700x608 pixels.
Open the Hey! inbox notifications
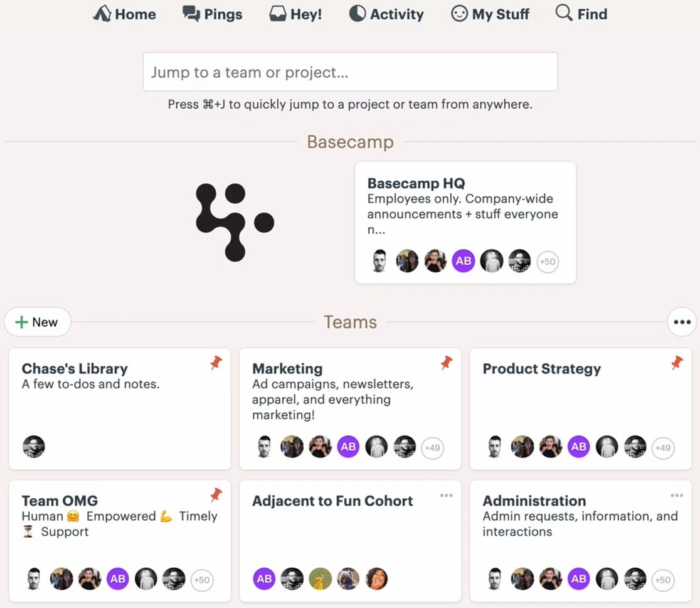click(x=295, y=14)
